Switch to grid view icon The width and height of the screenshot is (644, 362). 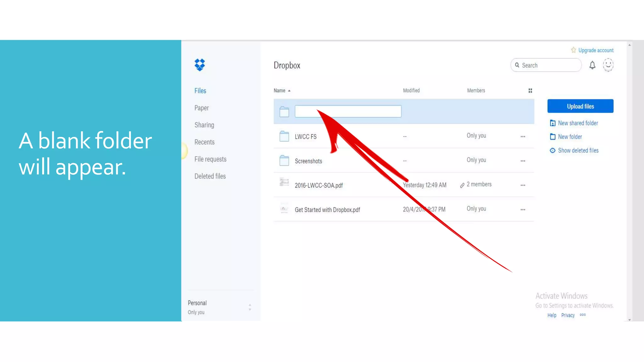[x=530, y=90]
